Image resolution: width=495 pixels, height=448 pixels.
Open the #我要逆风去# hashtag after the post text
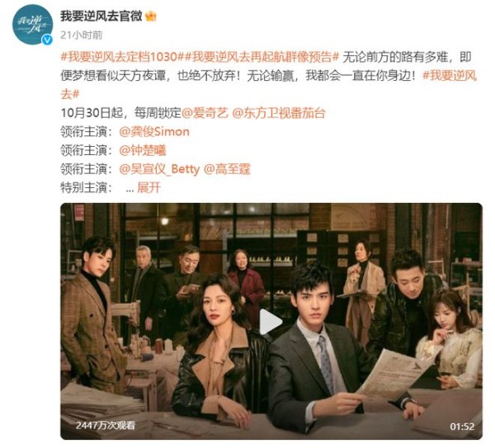point(269,85)
